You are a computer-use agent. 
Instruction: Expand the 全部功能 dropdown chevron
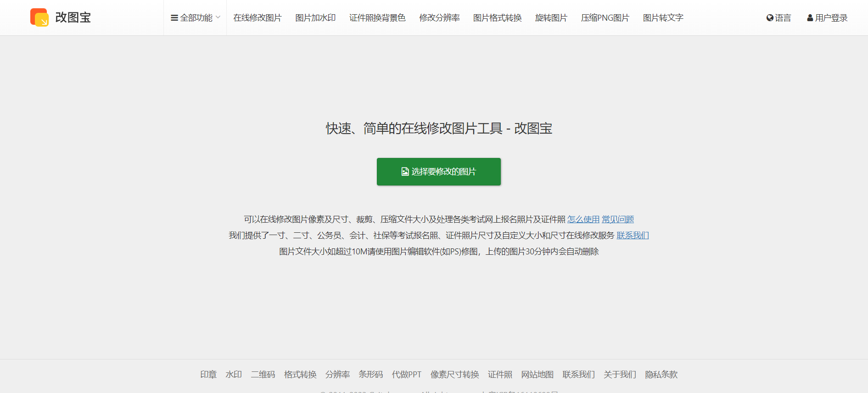click(x=218, y=17)
